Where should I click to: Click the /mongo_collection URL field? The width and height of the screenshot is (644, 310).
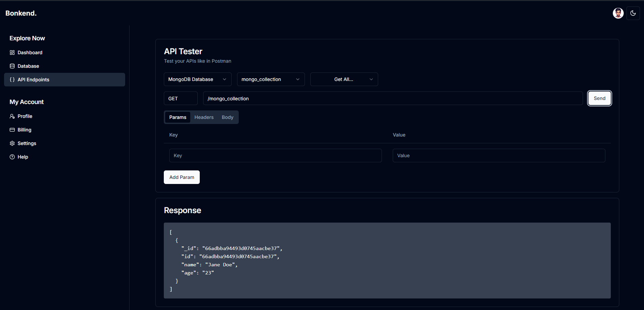[392, 99]
